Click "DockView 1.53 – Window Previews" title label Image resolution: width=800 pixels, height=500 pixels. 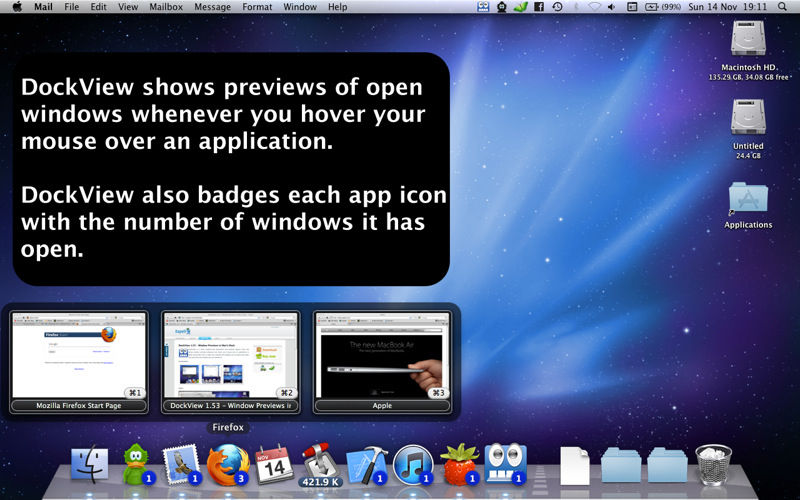tap(231, 406)
